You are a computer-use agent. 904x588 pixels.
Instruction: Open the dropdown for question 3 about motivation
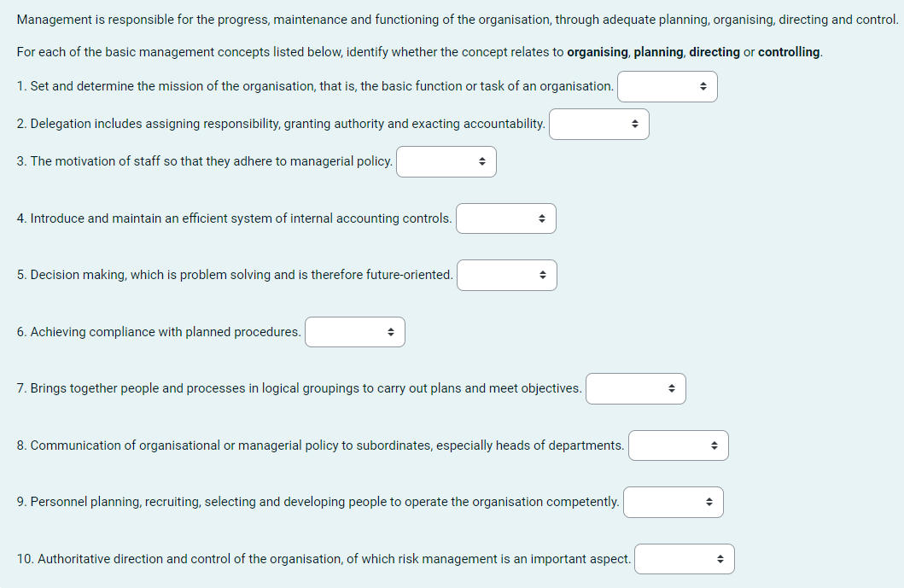pyautogui.click(x=446, y=161)
